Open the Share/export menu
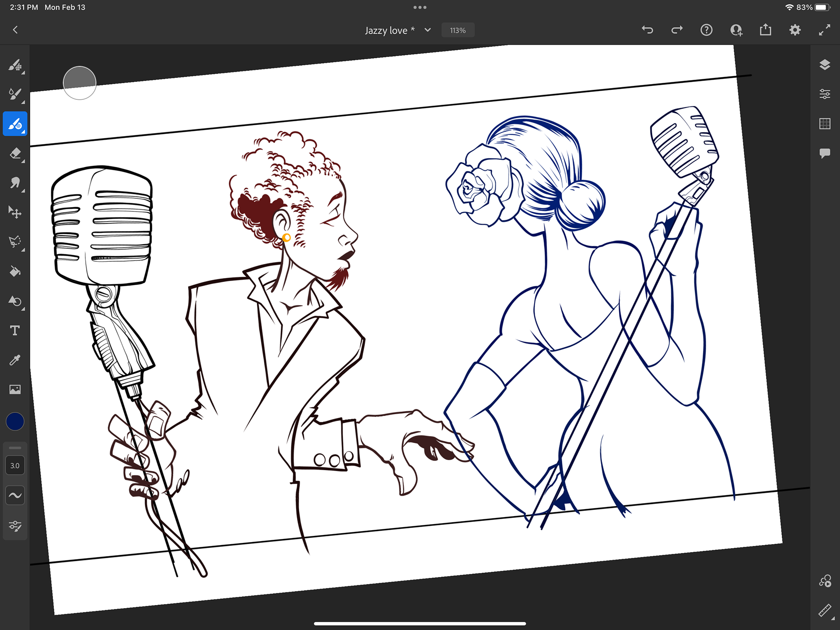Image resolution: width=840 pixels, height=630 pixels. pos(766,30)
